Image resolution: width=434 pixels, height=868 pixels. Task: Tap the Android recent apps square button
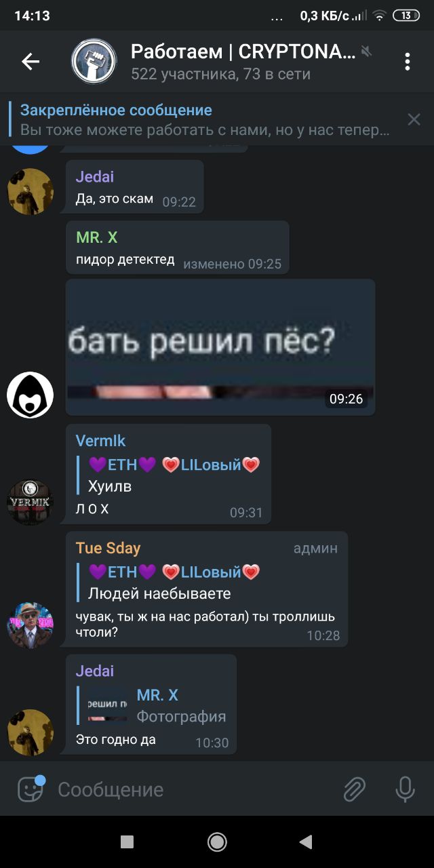[127, 842]
